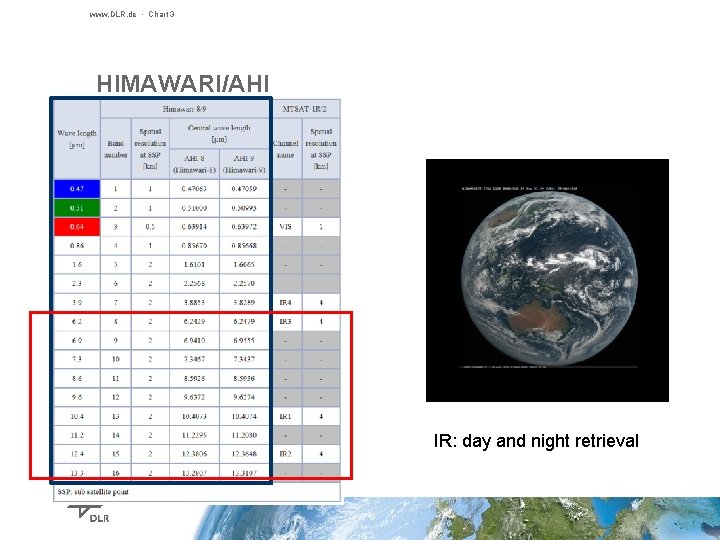
Task: Click the 'Channel name' column header
Action: pyautogui.click(x=286, y=149)
